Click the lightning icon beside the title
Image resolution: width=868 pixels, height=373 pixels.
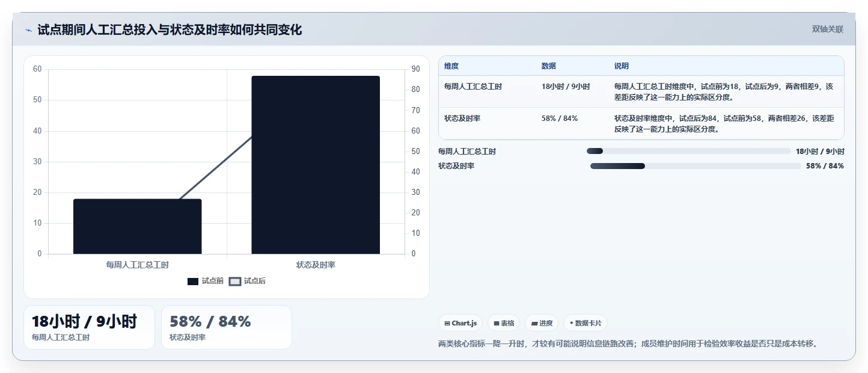[28, 30]
